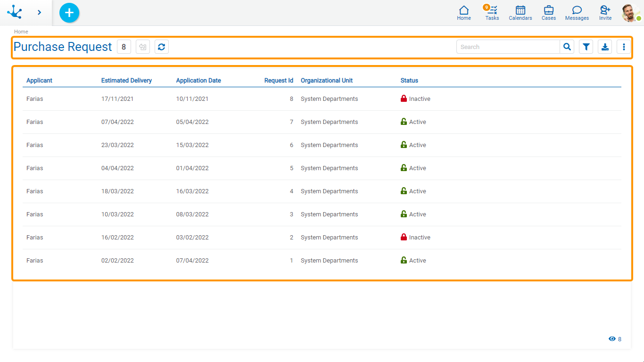The height and width of the screenshot is (362, 644).
Task: Click the Home breadcrumb link
Action: point(21,32)
